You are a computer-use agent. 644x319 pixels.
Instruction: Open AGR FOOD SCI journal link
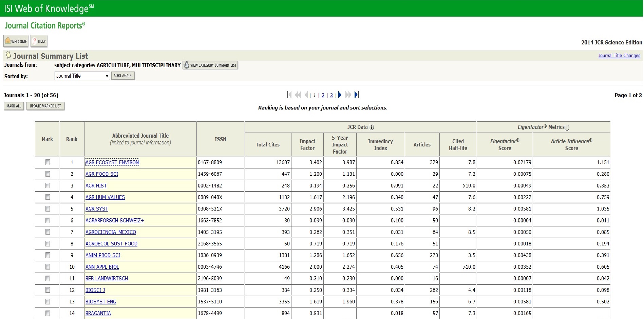(102, 174)
